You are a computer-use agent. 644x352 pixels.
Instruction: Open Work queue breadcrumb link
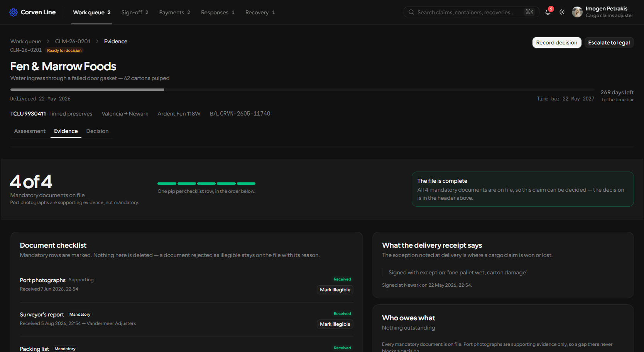(x=25, y=41)
